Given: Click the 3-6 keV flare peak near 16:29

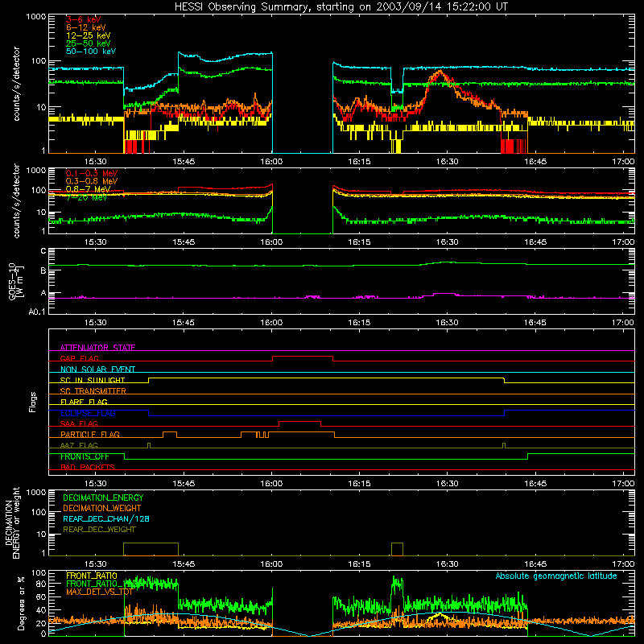Looking at the screenshot, I should [440, 72].
